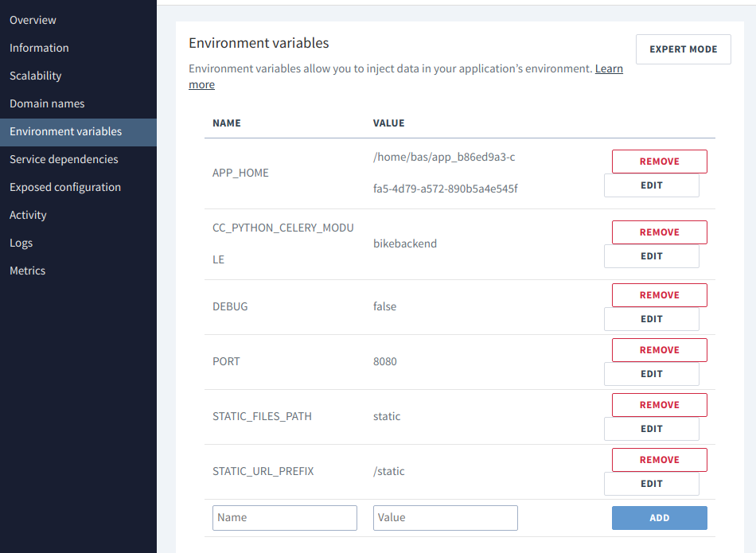Open Service dependencies page
The image size is (756, 553).
click(x=64, y=159)
